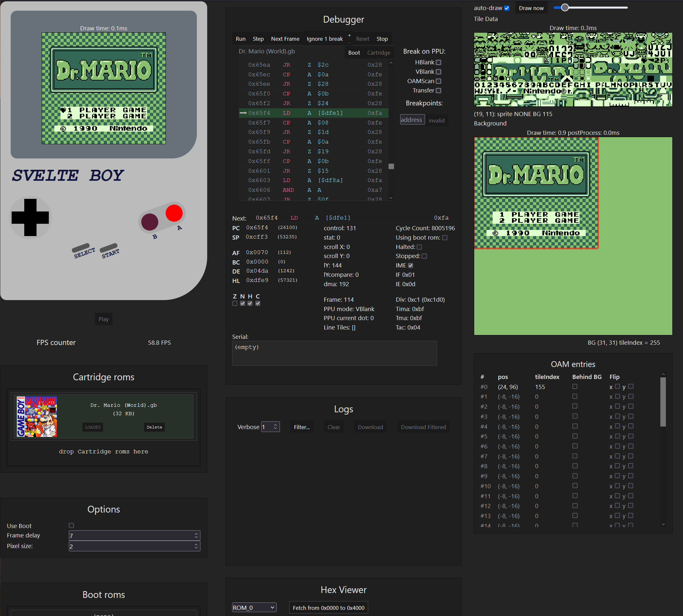Switch to the Boot tab
The image size is (683, 616).
pyautogui.click(x=354, y=52)
